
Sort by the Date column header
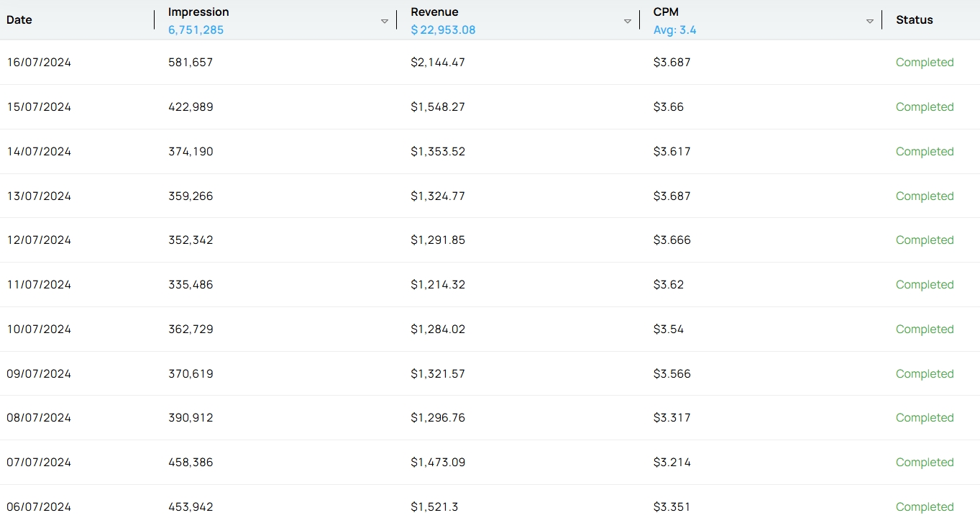pos(19,20)
